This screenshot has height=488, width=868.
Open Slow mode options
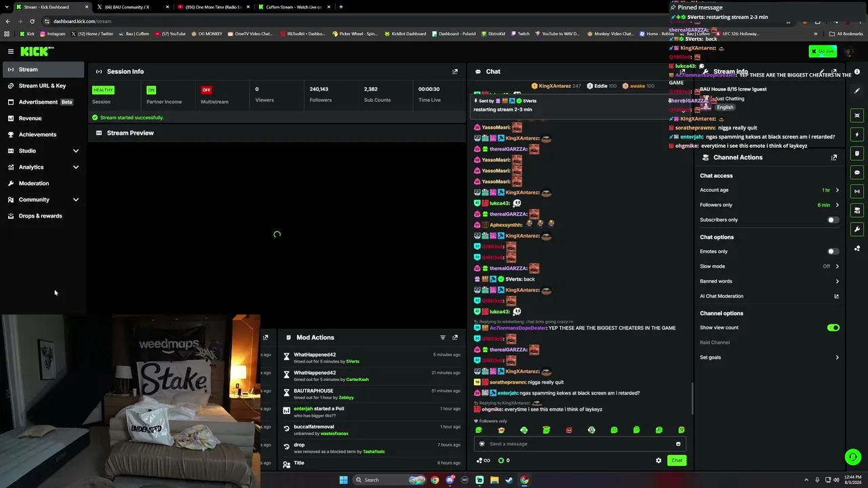click(770, 266)
